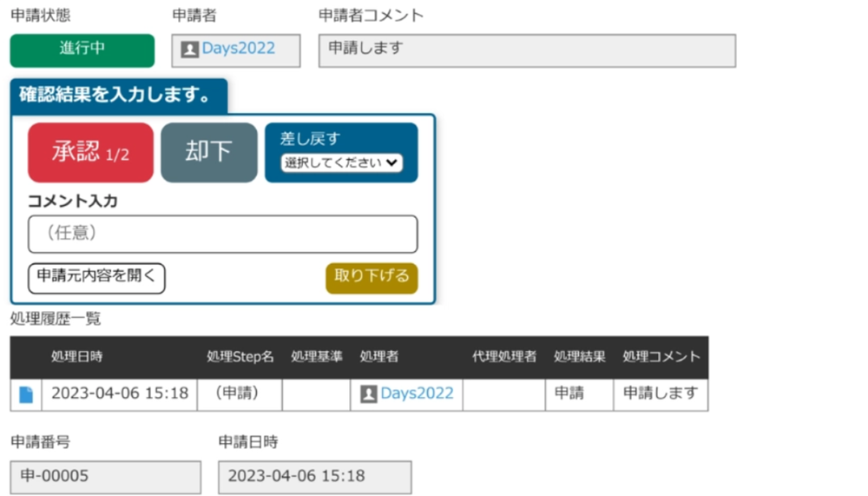Image resolution: width=868 pixels, height=496 pixels.
Task: Focus the コメント入力 text field
Action: click(x=222, y=234)
